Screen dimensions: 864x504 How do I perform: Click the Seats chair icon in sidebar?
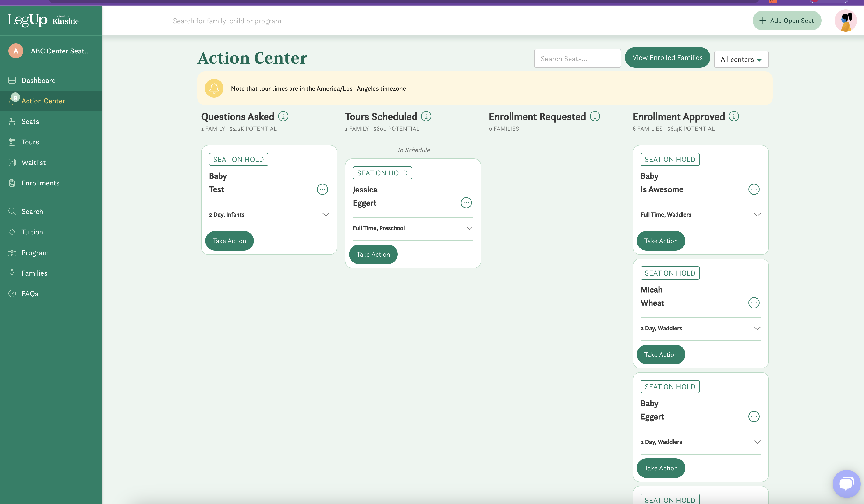click(x=12, y=121)
